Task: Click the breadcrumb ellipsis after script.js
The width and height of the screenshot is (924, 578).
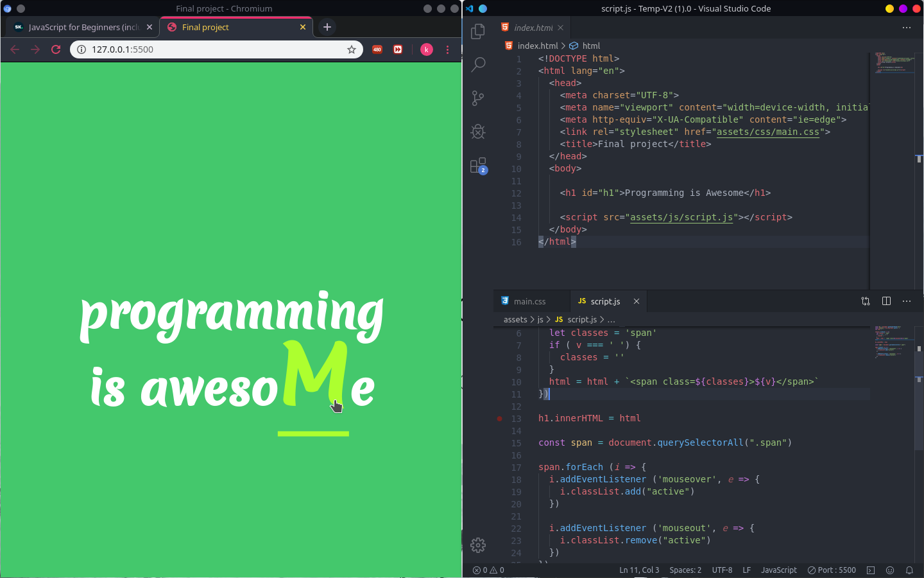Action: pos(611,319)
